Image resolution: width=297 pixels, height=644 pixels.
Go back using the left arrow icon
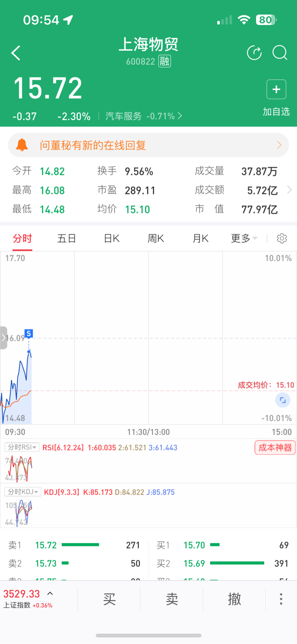click(x=16, y=53)
